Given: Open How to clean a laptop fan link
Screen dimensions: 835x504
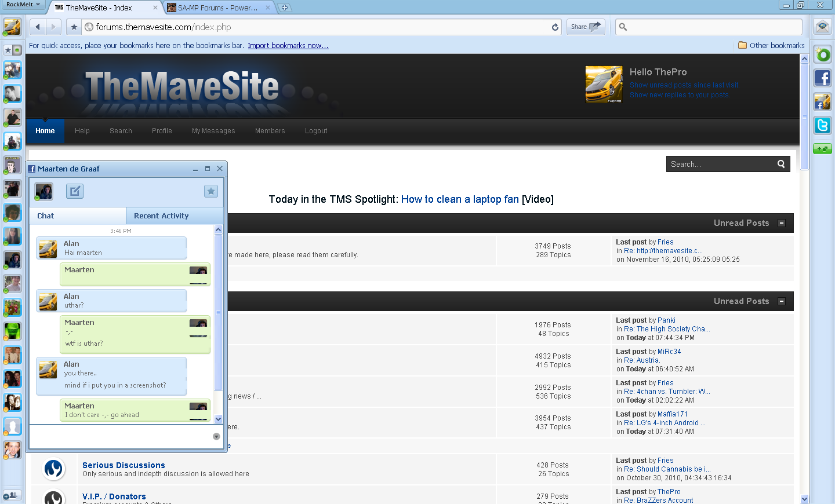Looking at the screenshot, I should (x=460, y=199).
